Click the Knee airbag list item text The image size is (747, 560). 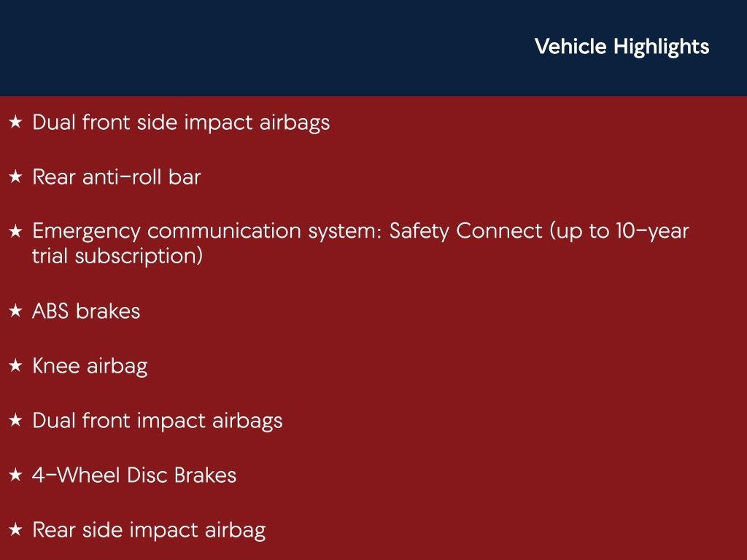[x=90, y=366]
